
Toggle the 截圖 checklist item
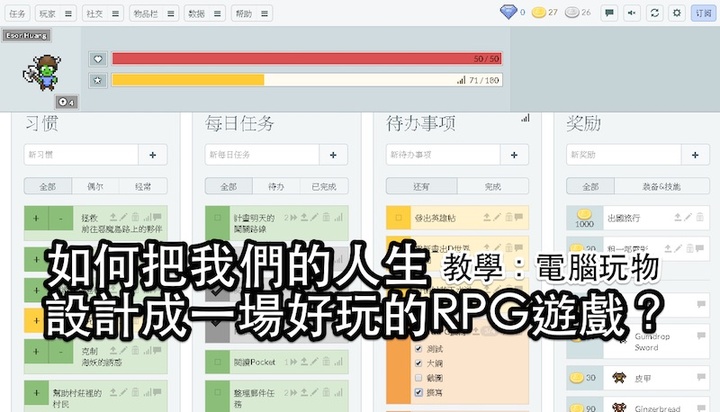(x=418, y=377)
